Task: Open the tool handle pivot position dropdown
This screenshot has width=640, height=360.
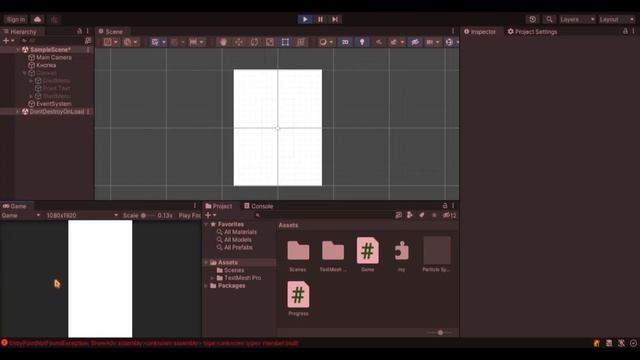Action: click(x=111, y=42)
